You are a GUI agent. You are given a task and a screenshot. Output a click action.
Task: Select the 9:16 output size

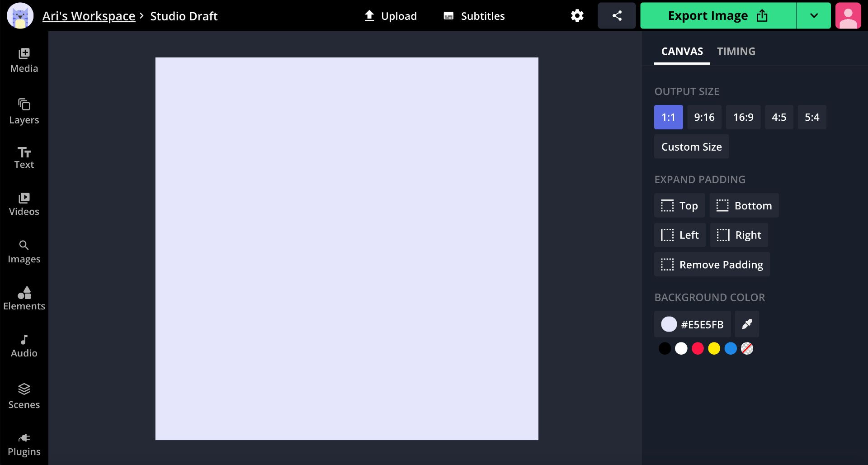pos(704,117)
